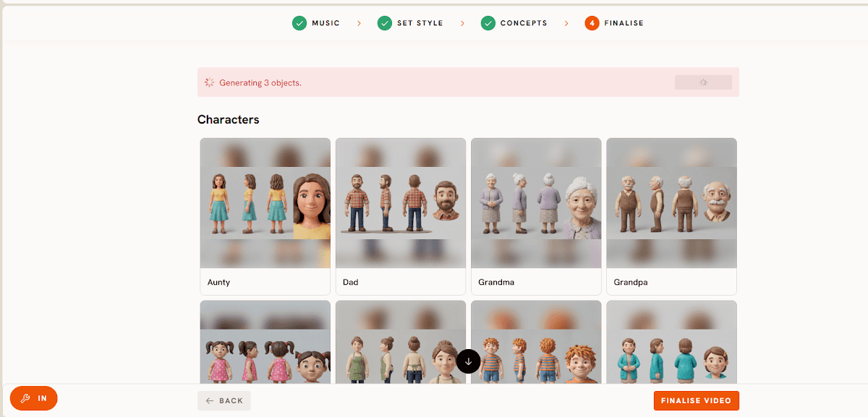Click the chevron between Set Style and Concepts

point(462,23)
